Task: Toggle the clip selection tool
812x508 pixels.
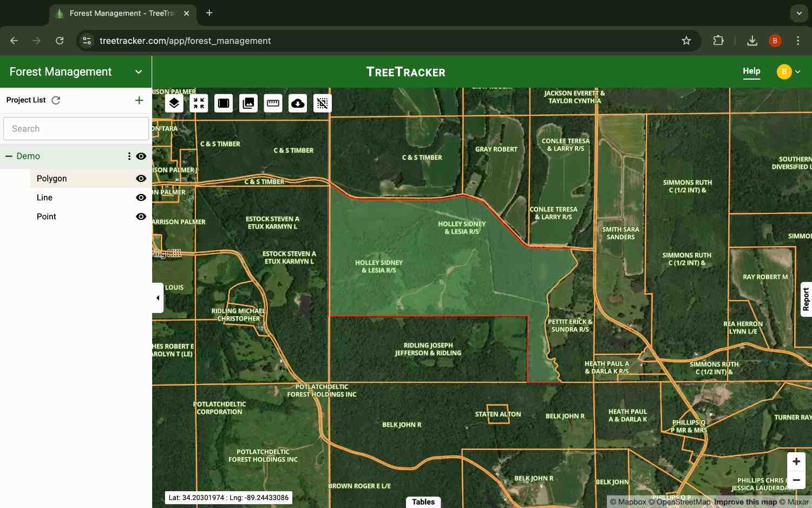Action: coord(322,103)
